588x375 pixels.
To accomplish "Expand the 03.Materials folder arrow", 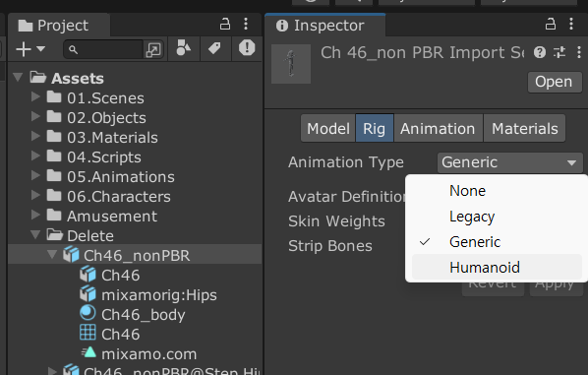I will (x=35, y=136).
